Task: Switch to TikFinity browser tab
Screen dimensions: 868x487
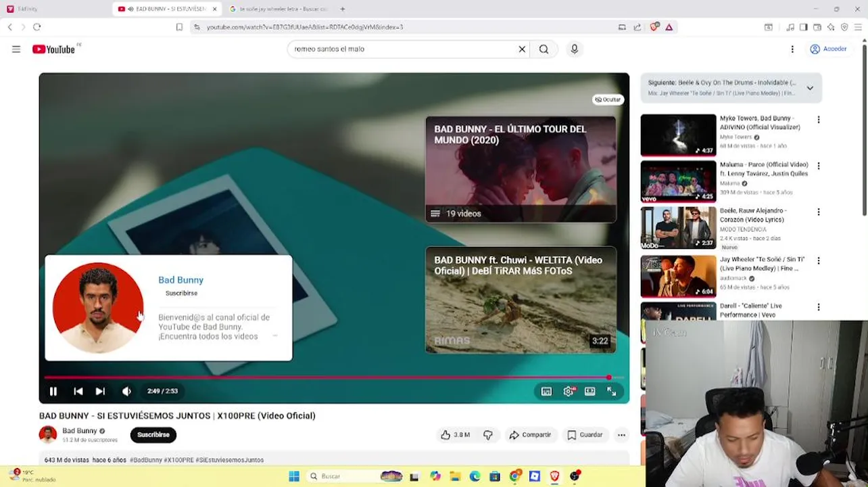Action: (54, 9)
